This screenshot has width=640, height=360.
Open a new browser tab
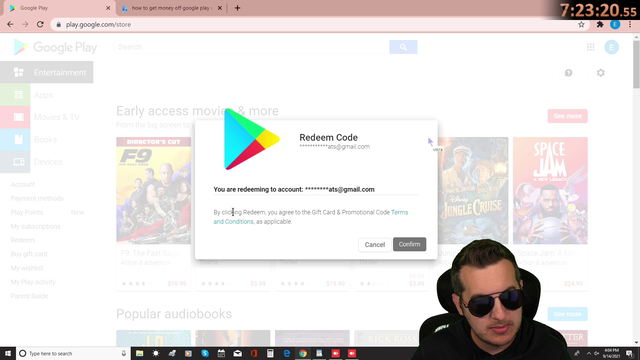pos(237,8)
